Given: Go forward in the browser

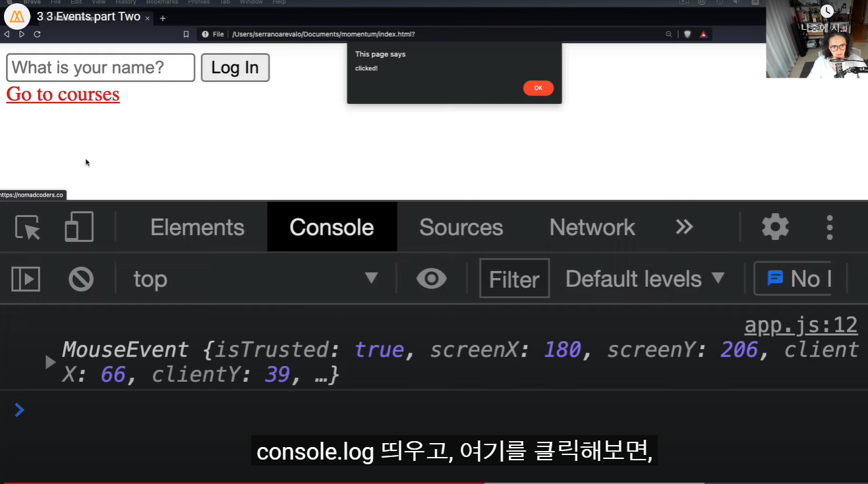Looking at the screenshot, I should tap(22, 34).
